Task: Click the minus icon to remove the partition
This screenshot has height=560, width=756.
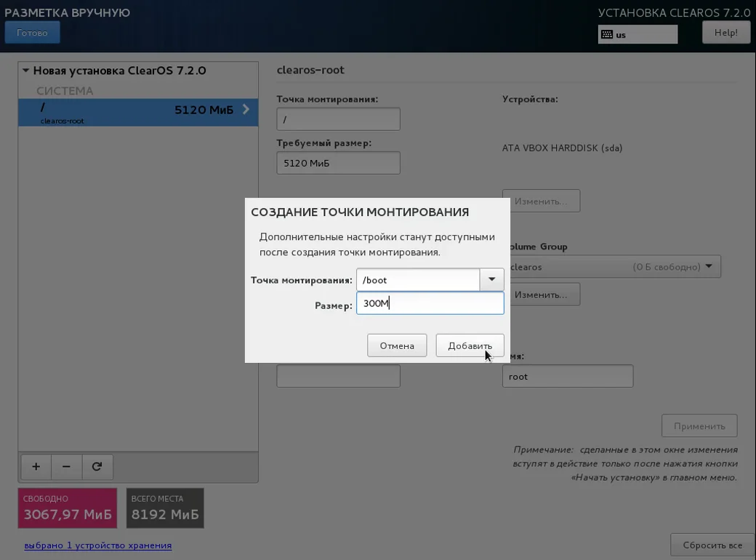Action: pos(67,467)
